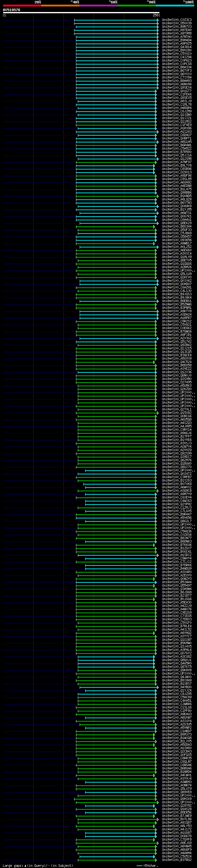
Task: Select hit label UniRef100_Q43814
Action: (176, 47)
